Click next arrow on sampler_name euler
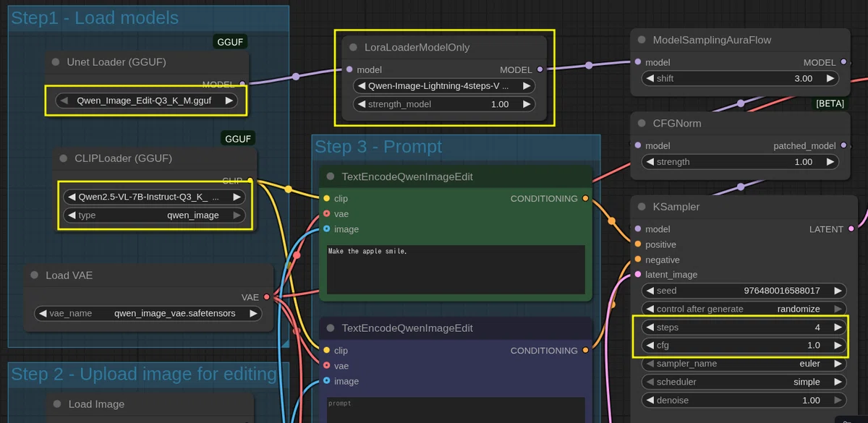 838,364
